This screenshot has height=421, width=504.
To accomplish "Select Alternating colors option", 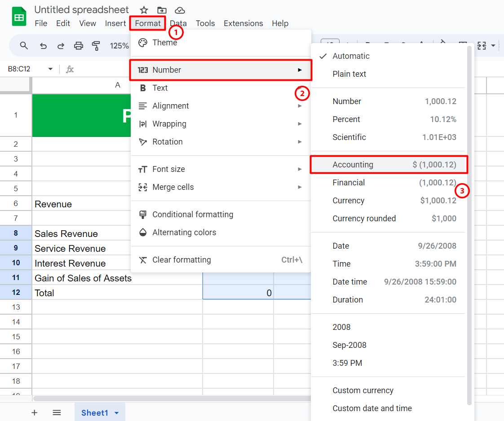I will [221, 232].
